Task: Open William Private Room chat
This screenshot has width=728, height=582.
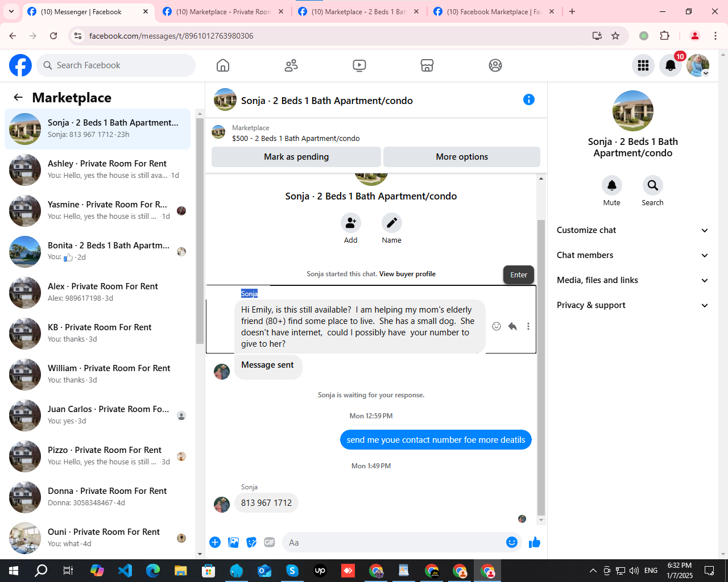Action: [x=98, y=375]
